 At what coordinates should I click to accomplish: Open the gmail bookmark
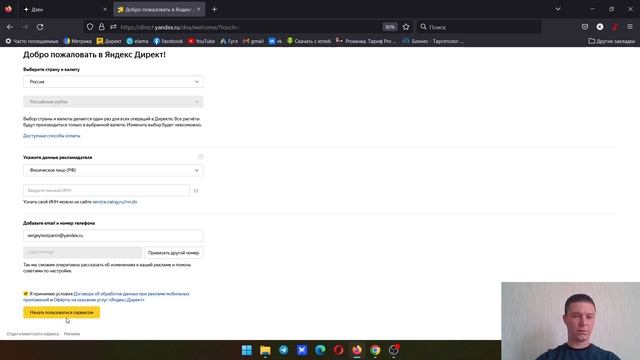point(253,41)
